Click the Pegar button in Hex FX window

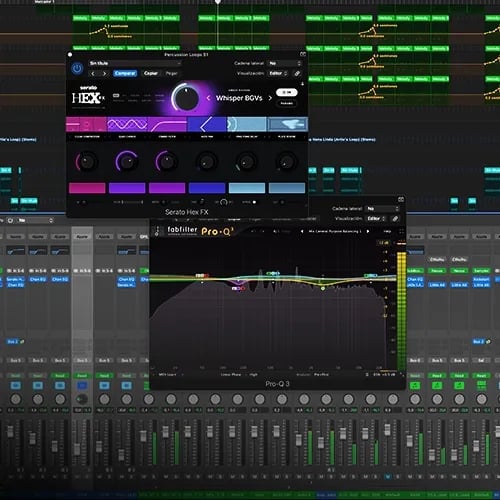coord(171,73)
